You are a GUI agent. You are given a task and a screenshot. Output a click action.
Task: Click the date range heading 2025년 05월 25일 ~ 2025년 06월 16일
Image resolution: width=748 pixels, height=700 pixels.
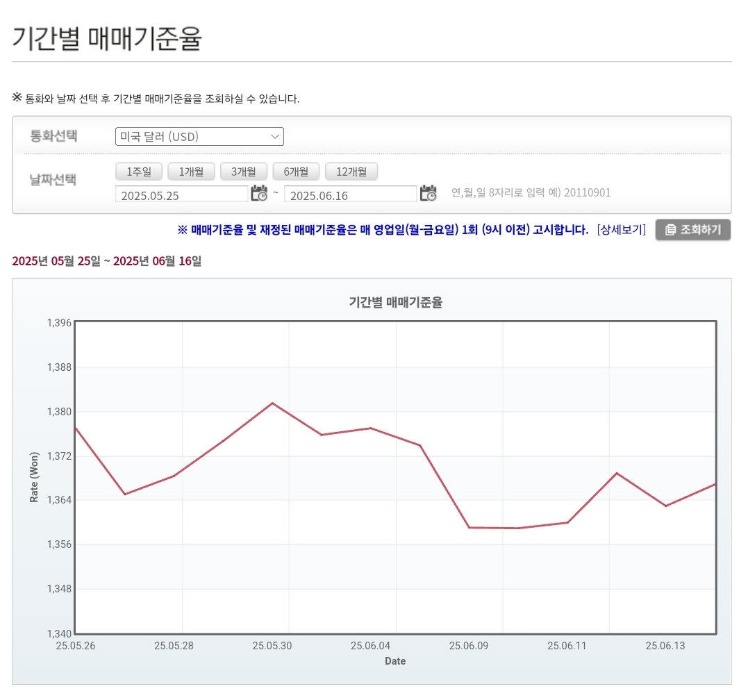pyautogui.click(x=107, y=261)
